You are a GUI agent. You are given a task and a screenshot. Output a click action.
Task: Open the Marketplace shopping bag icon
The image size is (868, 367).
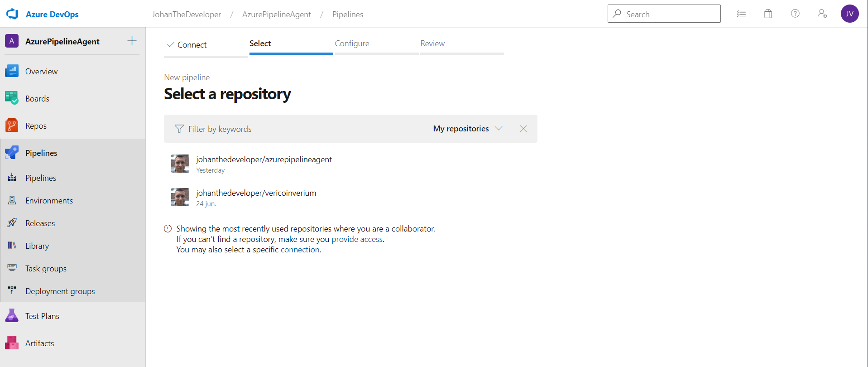click(768, 14)
